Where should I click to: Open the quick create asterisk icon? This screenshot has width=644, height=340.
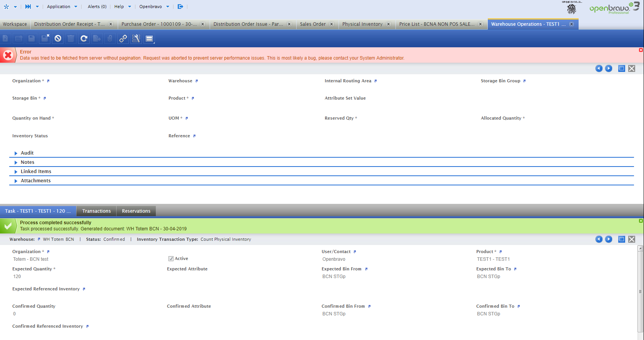(x=6, y=7)
